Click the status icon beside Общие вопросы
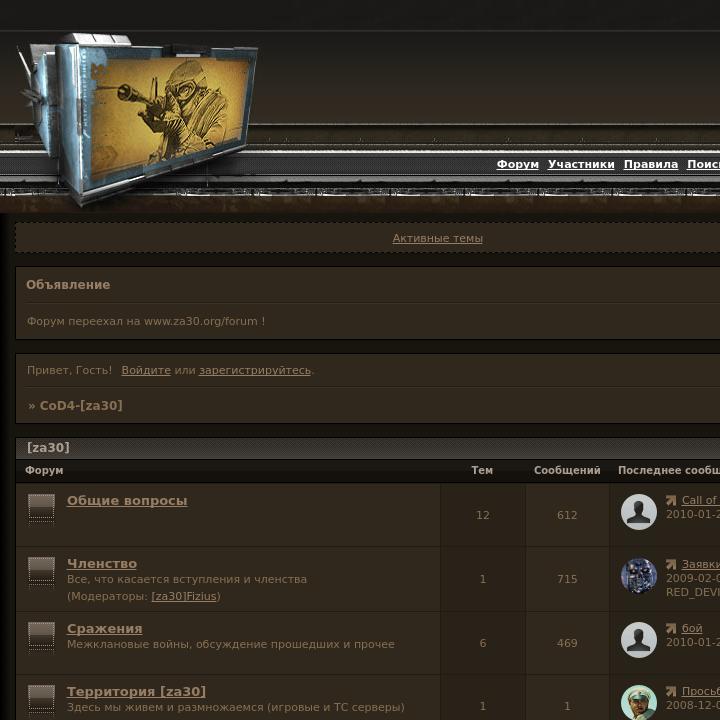 [x=41, y=509]
